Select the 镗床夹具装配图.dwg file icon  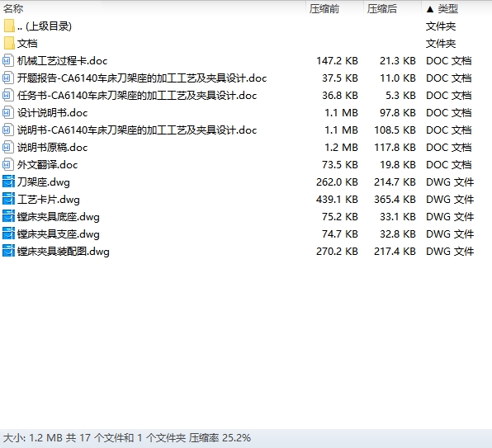8,251
